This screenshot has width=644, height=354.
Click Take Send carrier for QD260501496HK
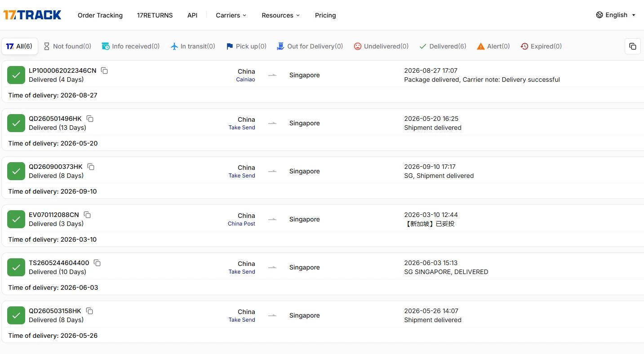pyautogui.click(x=242, y=128)
